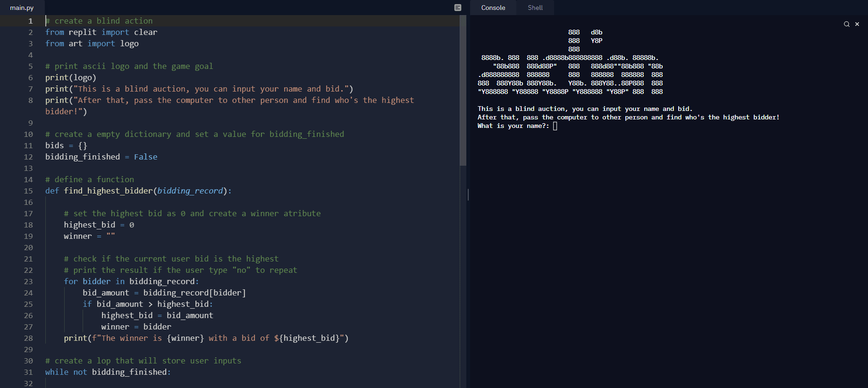The height and width of the screenshot is (388, 868).
Task: Focus the "What is your name?" console input
Action: tap(555, 126)
